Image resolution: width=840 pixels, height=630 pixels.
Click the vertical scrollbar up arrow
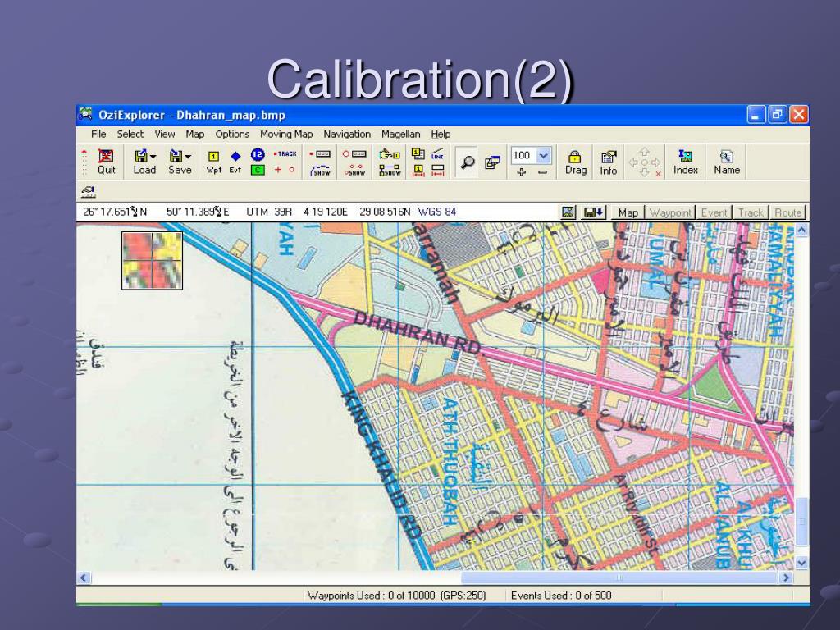coord(801,230)
